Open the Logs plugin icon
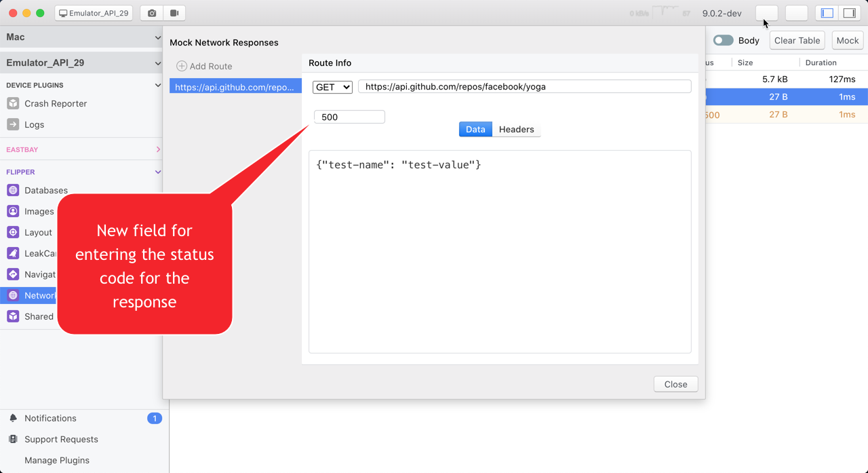 click(13, 124)
